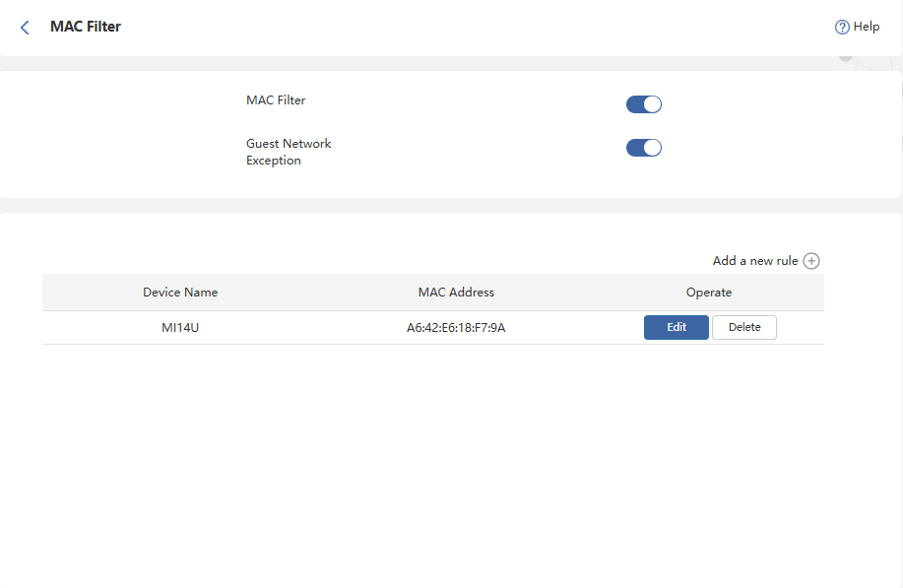The width and height of the screenshot is (903, 588).
Task: Click the Operate column header
Action: coord(709,293)
